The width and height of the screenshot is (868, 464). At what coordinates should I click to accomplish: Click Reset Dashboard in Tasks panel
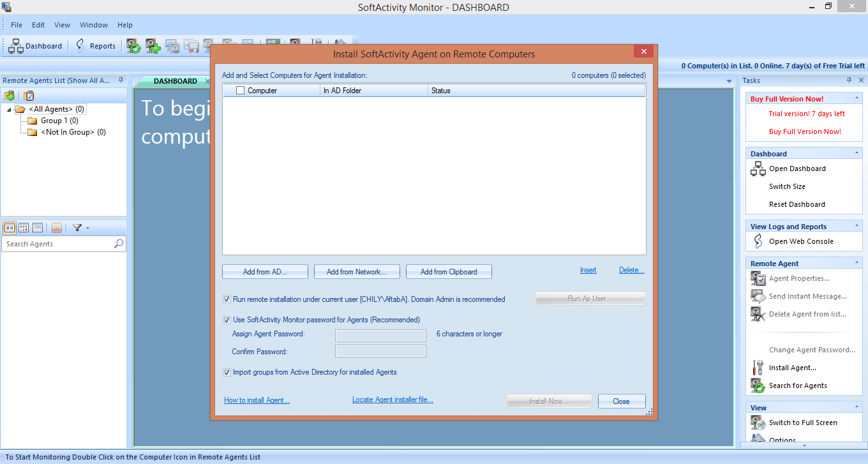(797, 204)
